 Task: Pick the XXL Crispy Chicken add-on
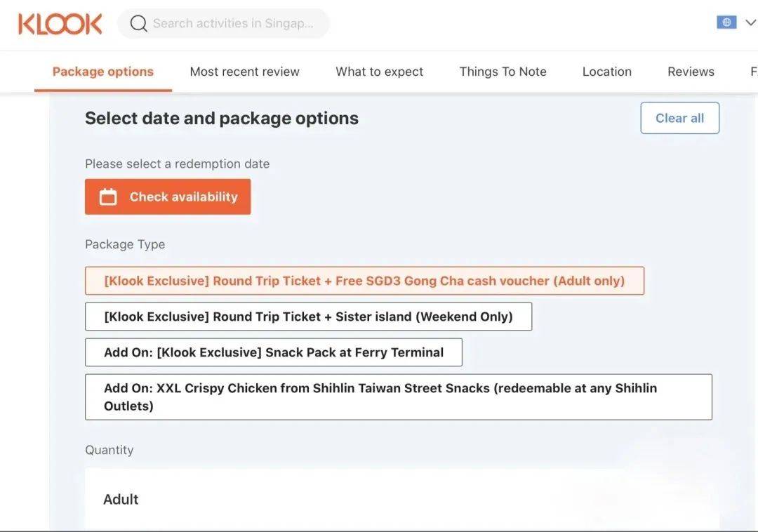pos(398,397)
